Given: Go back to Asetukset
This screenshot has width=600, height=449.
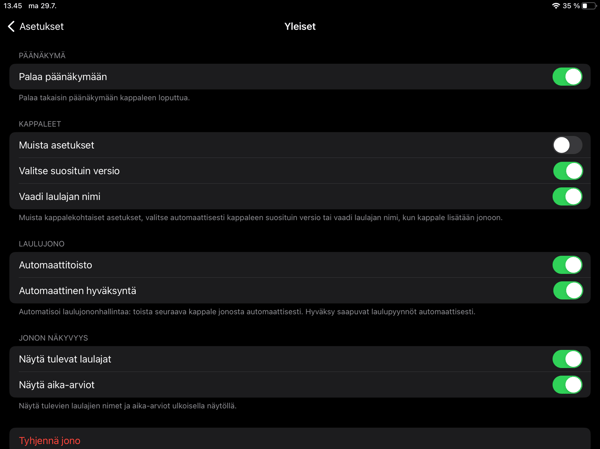Looking at the screenshot, I should 36,27.
